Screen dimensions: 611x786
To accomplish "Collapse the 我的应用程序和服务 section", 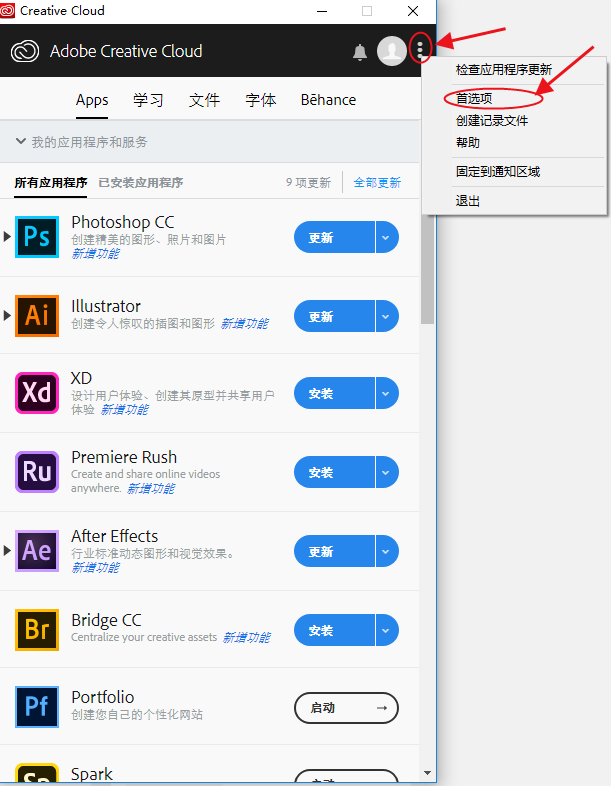I will tap(21, 142).
